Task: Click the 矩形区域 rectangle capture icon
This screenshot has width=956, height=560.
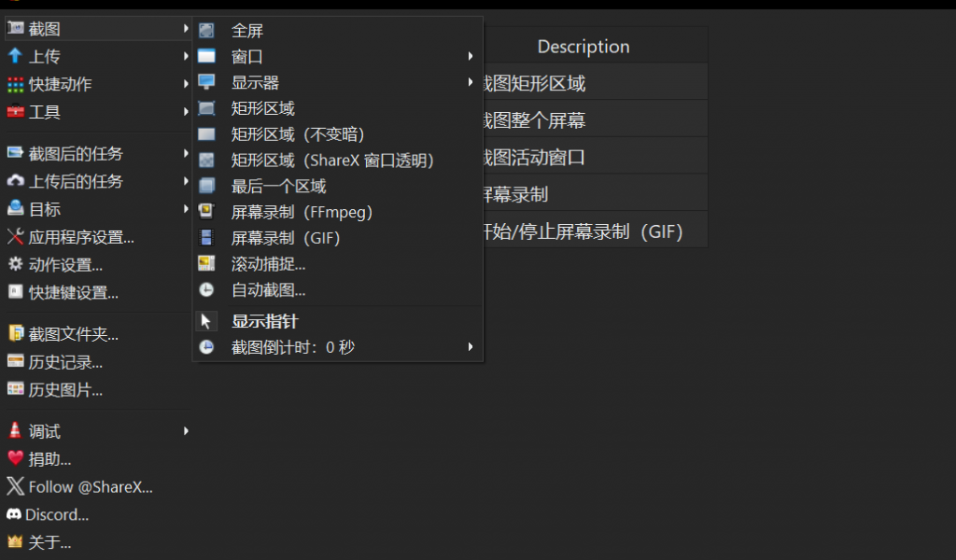Action: point(206,108)
